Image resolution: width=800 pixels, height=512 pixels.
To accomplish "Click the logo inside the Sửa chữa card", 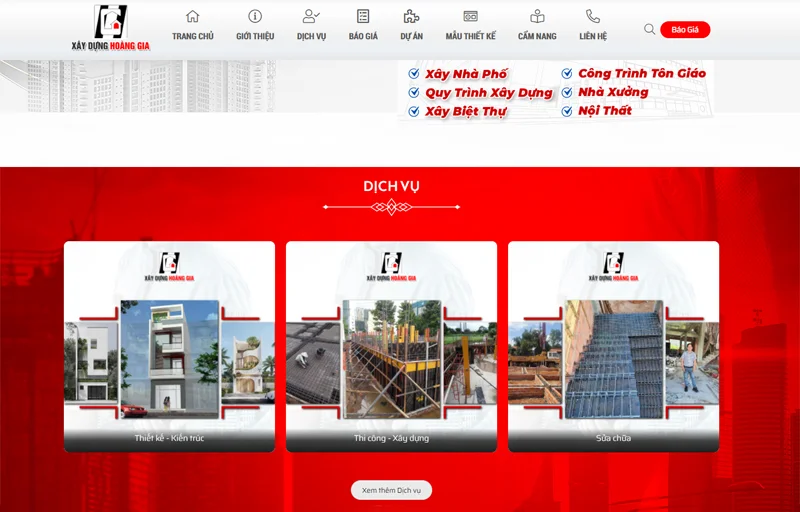I will (x=613, y=267).
